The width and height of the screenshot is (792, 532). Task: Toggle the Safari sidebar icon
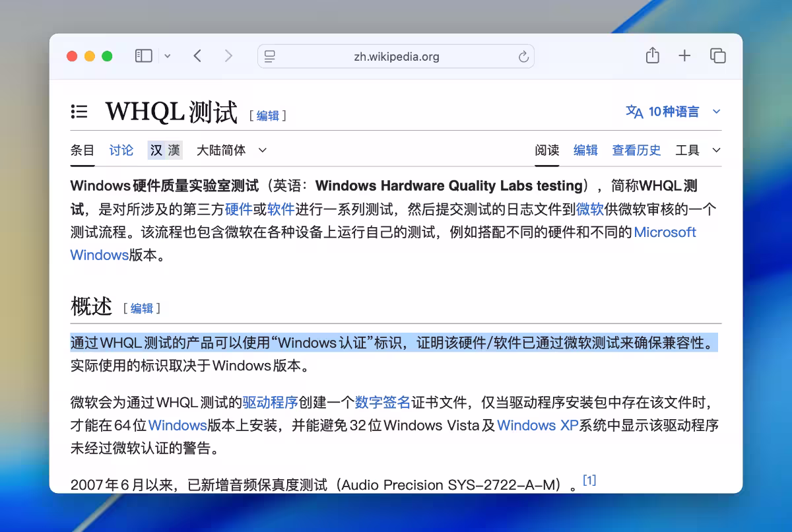point(143,56)
